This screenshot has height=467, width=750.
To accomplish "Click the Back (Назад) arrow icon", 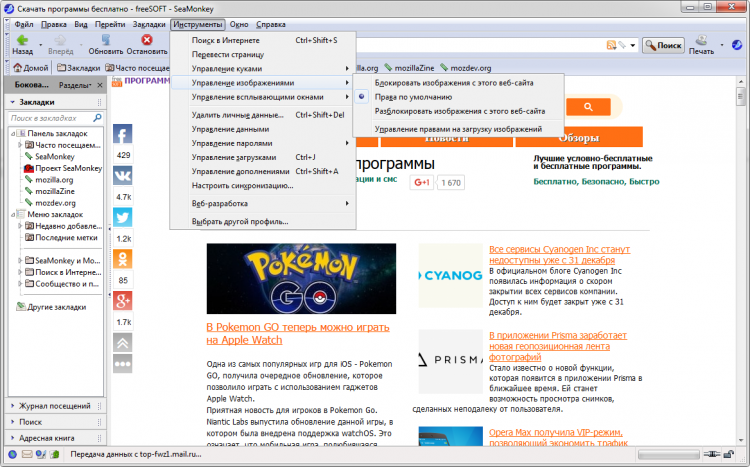I will tap(22, 40).
